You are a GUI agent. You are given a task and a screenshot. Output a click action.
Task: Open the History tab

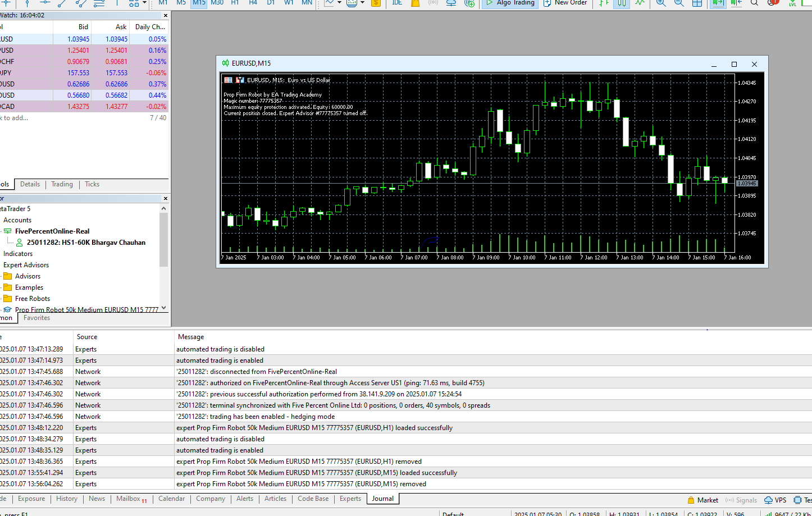click(x=67, y=499)
